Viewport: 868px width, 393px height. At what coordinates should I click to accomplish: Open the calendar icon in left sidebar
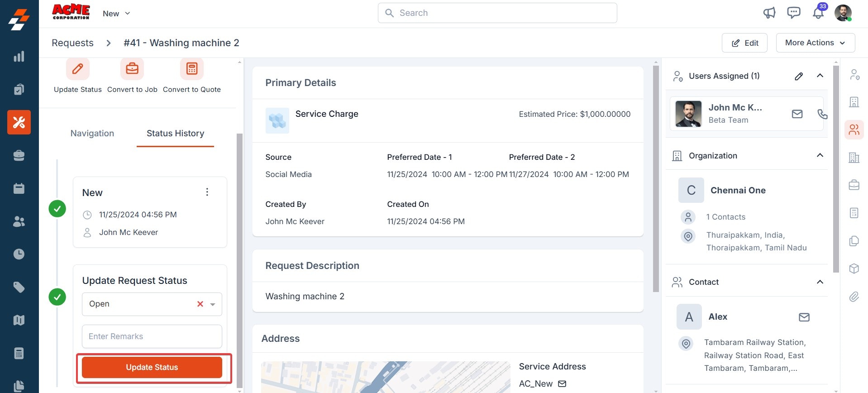[19, 188]
